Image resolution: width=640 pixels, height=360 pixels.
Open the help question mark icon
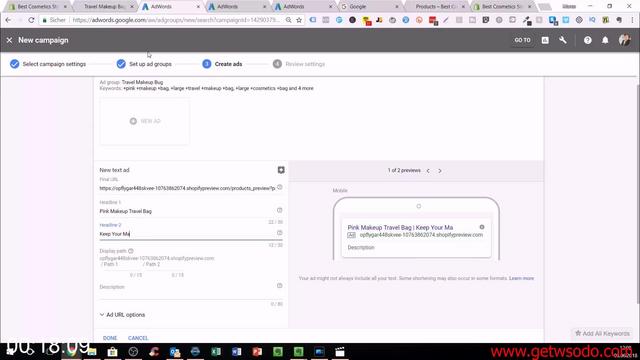click(x=587, y=40)
